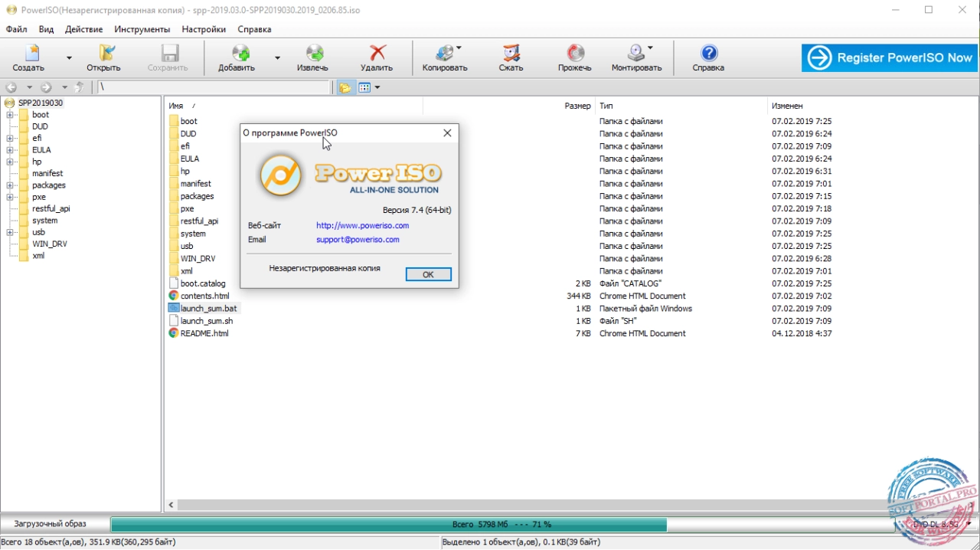Click the Up one level icon
Viewport: 980px width, 550px height.
click(80, 87)
